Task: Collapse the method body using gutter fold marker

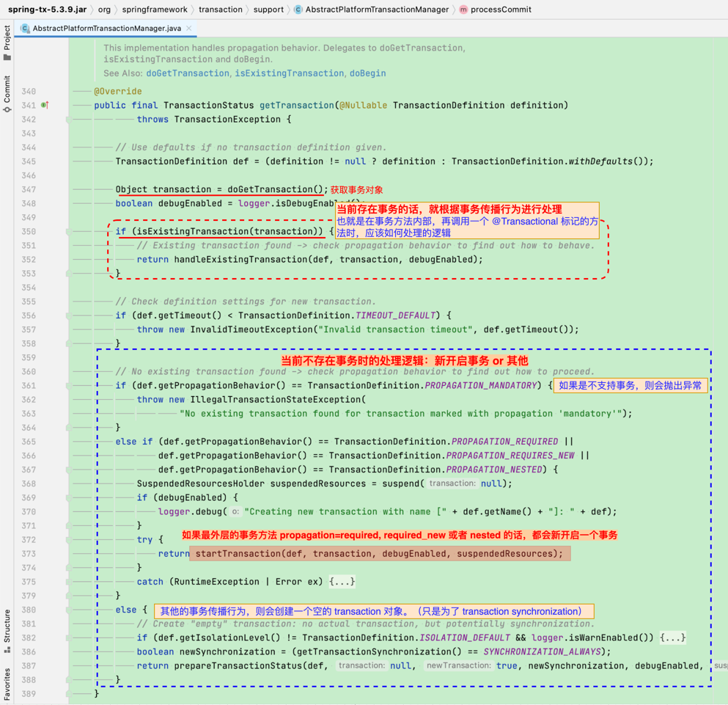Action: [70, 120]
